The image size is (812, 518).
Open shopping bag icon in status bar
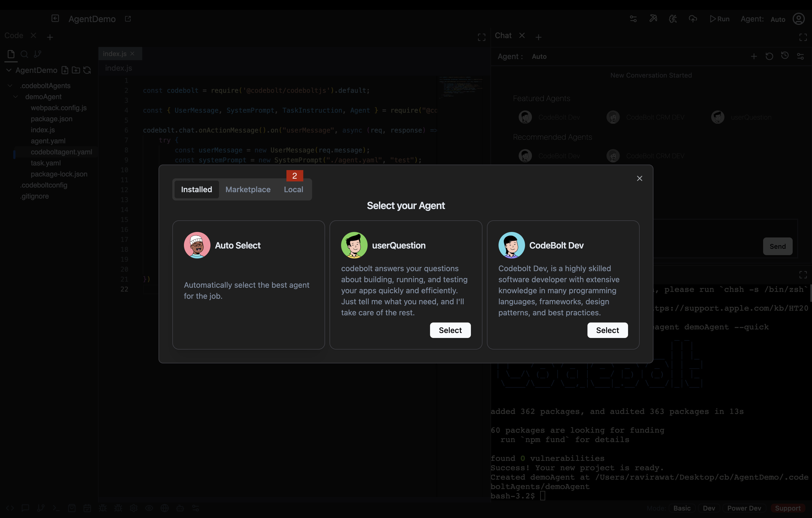point(72,508)
